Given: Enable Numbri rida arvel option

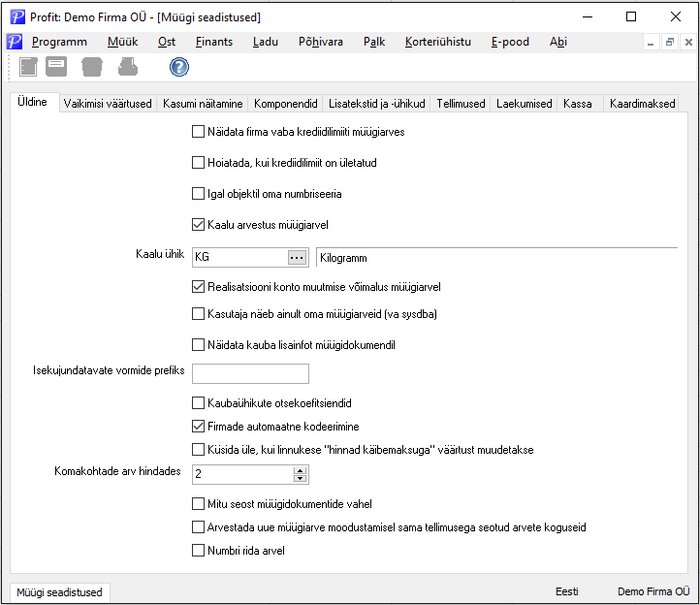Looking at the screenshot, I should click(x=198, y=551).
